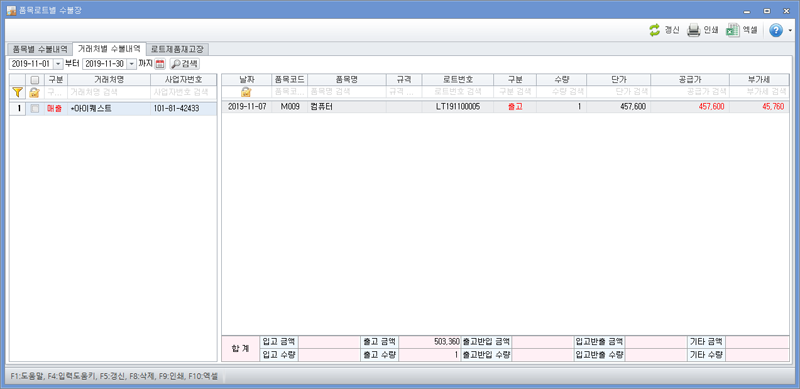Click the red 출고 cell
Screen dimensions: 800x389
click(x=515, y=107)
